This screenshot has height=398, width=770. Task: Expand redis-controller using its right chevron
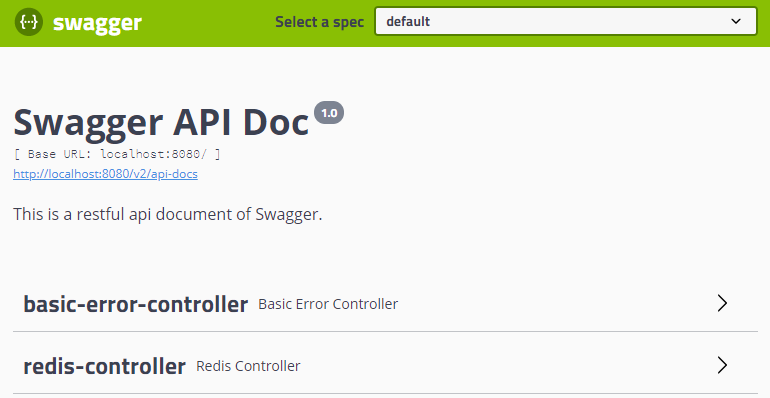coord(722,366)
